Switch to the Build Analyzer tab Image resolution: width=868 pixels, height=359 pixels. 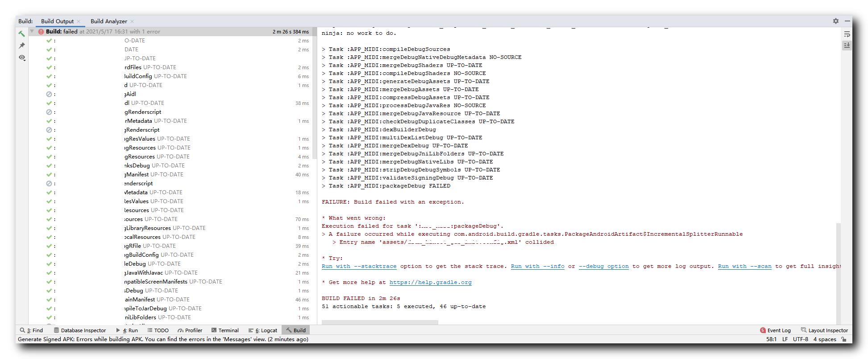tap(108, 21)
